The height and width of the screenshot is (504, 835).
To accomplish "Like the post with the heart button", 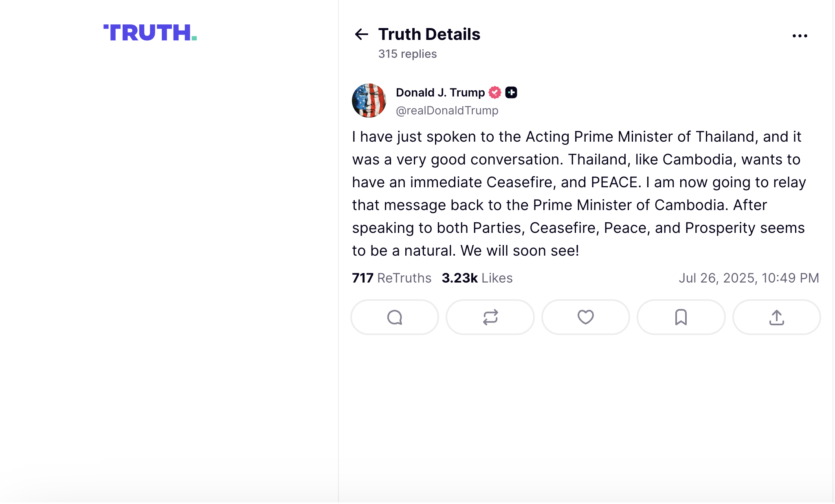I will click(x=585, y=317).
